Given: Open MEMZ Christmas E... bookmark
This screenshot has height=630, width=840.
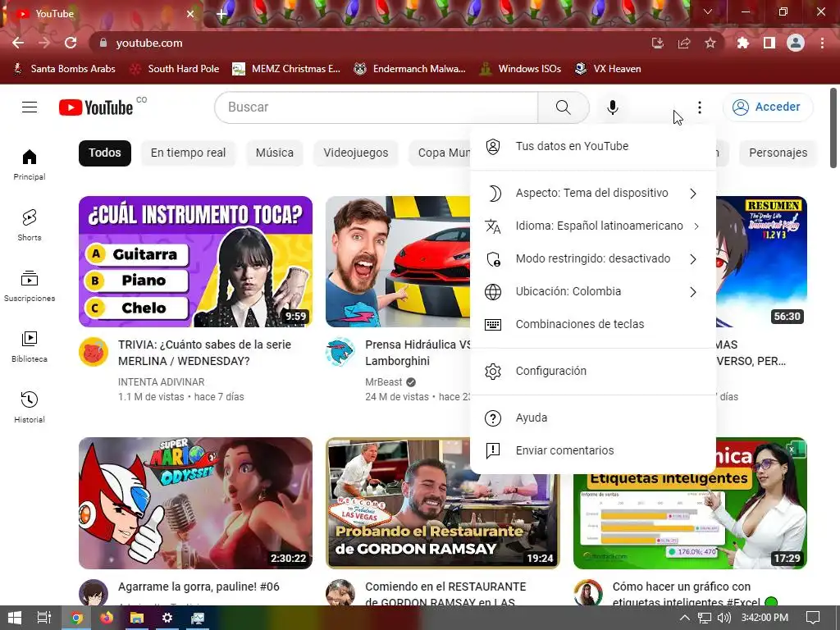Looking at the screenshot, I should (286, 69).
